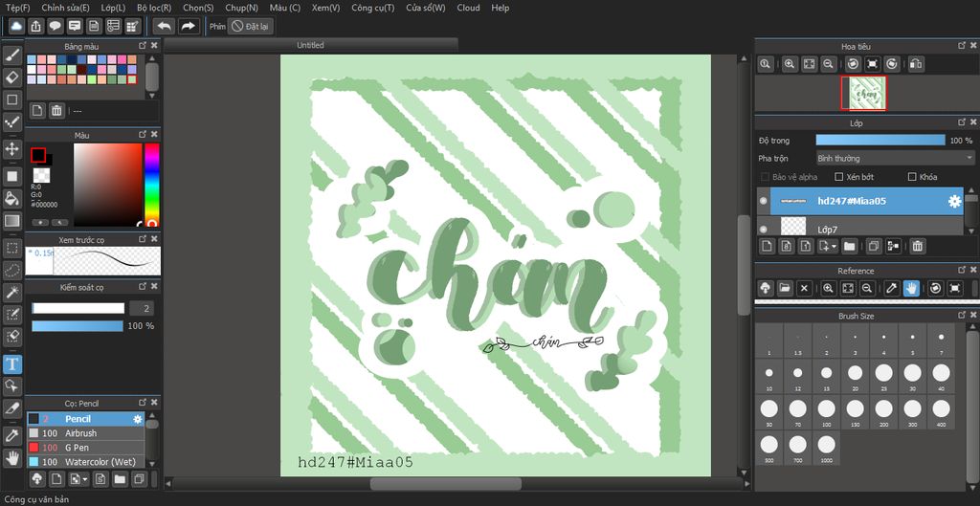Select the Move tool
Screen dimensions: 980x506
[11, 148]
